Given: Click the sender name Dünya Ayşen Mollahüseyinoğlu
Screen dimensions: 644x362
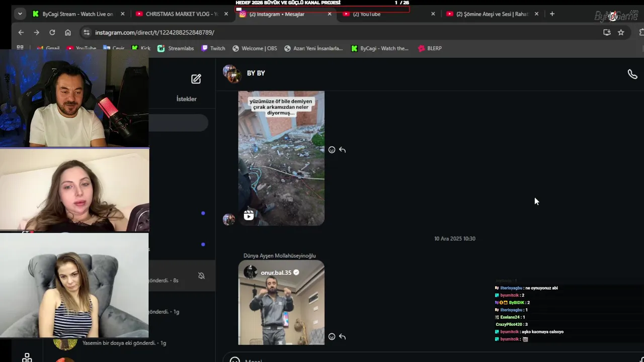Looking at the screenshot, I should (280, 256).
